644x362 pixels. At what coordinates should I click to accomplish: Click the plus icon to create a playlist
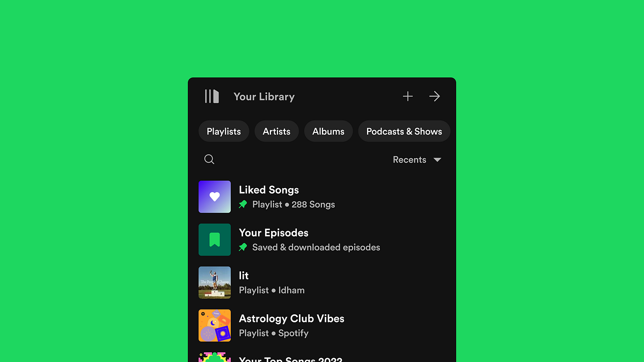point(408,96)
